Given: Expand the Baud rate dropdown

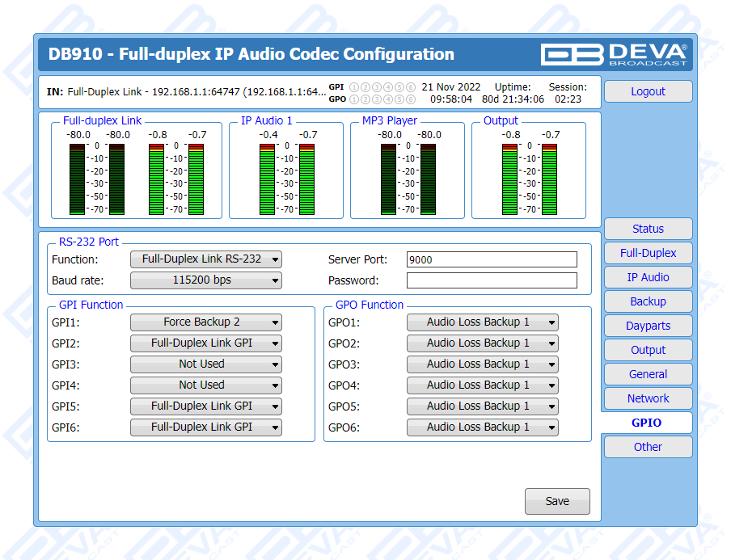Looking at the screenshot, I should 205,280.
